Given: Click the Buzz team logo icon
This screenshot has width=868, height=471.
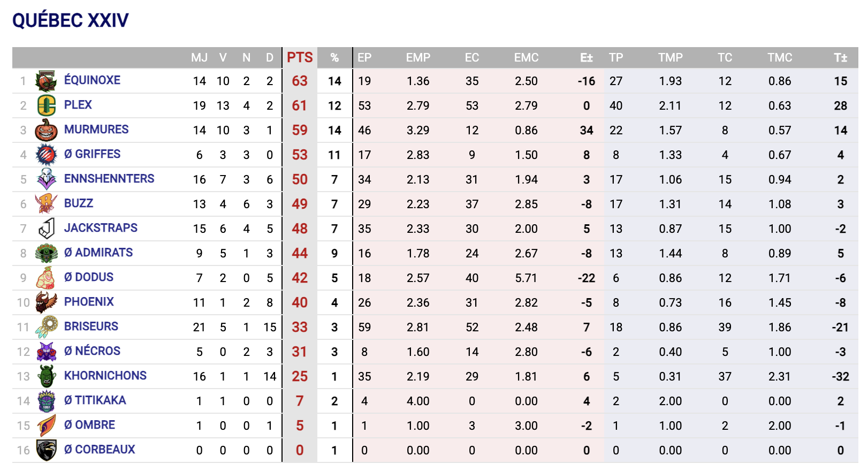Looking at the screenshot, I should 46,204.
